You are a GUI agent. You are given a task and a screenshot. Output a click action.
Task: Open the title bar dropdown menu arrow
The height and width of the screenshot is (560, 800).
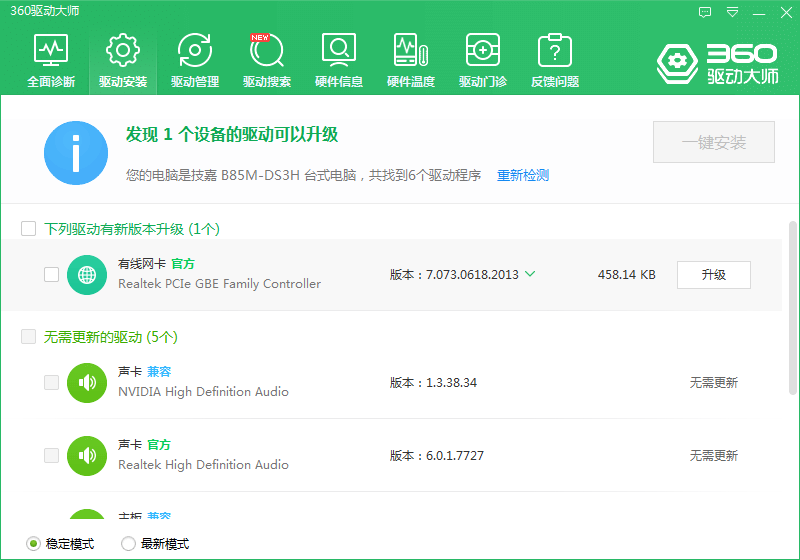click(x=733, y=12)
